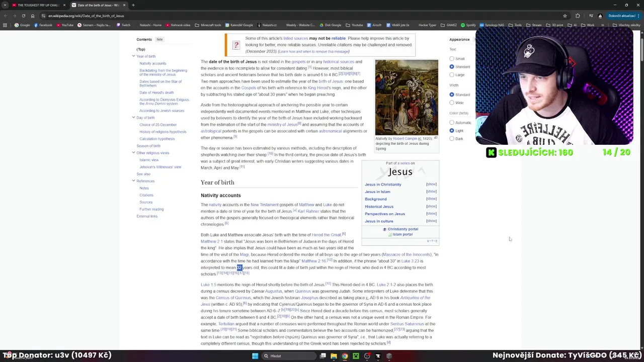Reload the page with the refresh icon
644x362 pixels.
coord(23,16)
